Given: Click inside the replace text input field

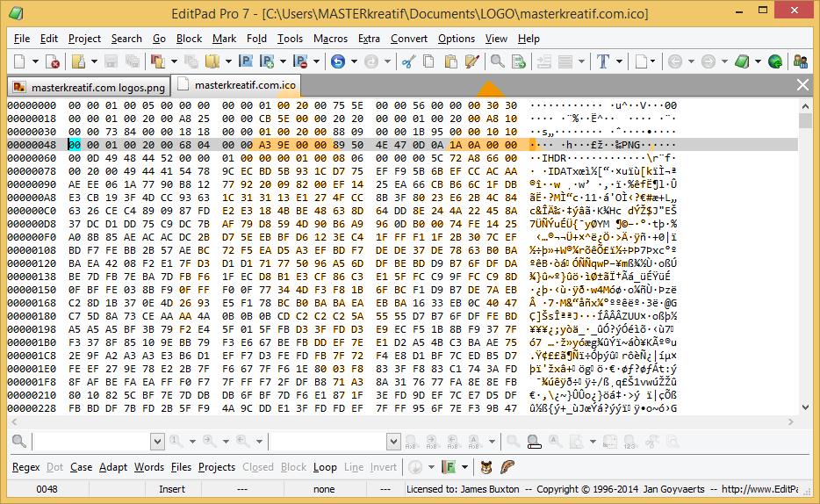Looking at the screenshot, I should (x=328, y=443).
